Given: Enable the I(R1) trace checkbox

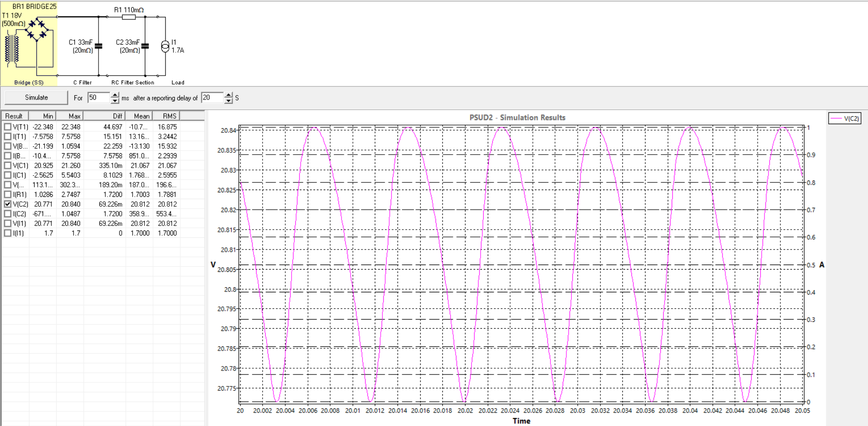Looking at the screenshot, I should point(8,195).
